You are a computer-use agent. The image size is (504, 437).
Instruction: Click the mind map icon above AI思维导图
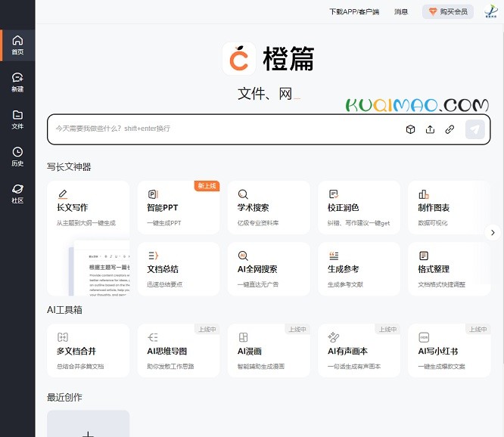[153, 337]
